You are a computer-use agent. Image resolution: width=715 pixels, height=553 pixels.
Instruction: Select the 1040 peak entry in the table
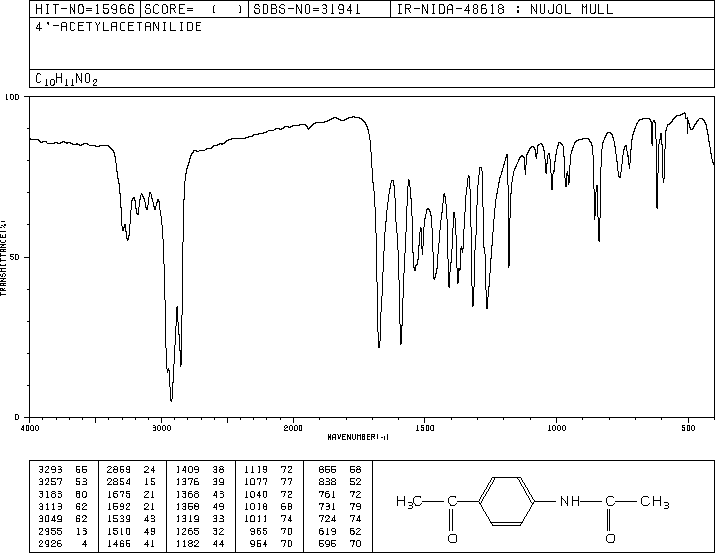[x=269, y=494]
